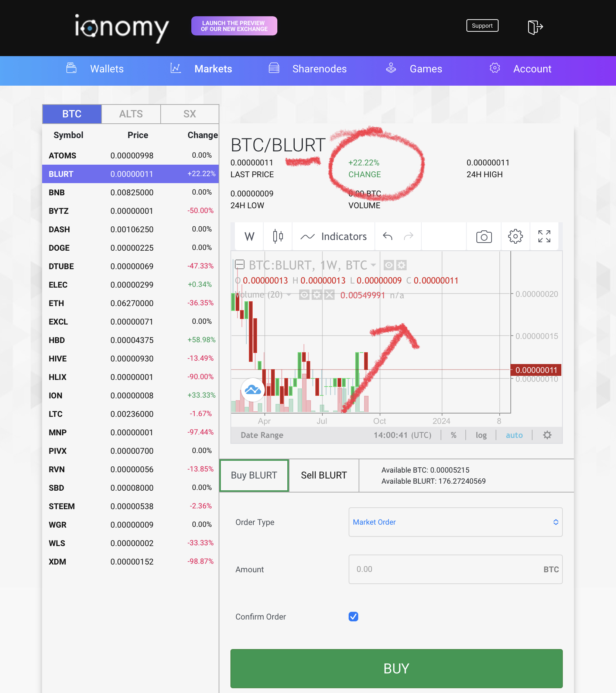
Task: Open the Order Type dropdown
Action: (x=455, y=522)
